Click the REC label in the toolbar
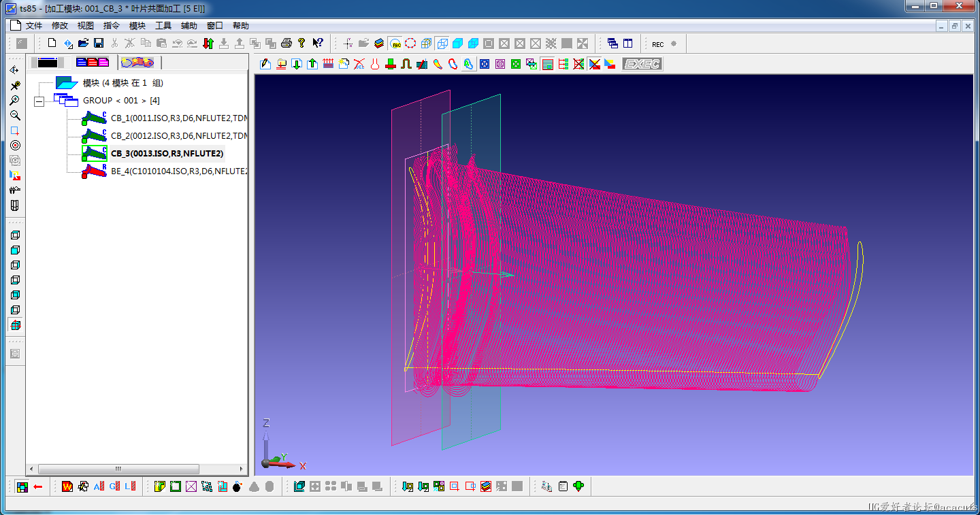The width and height of the screenshot is (980, 515). point(657,44)
